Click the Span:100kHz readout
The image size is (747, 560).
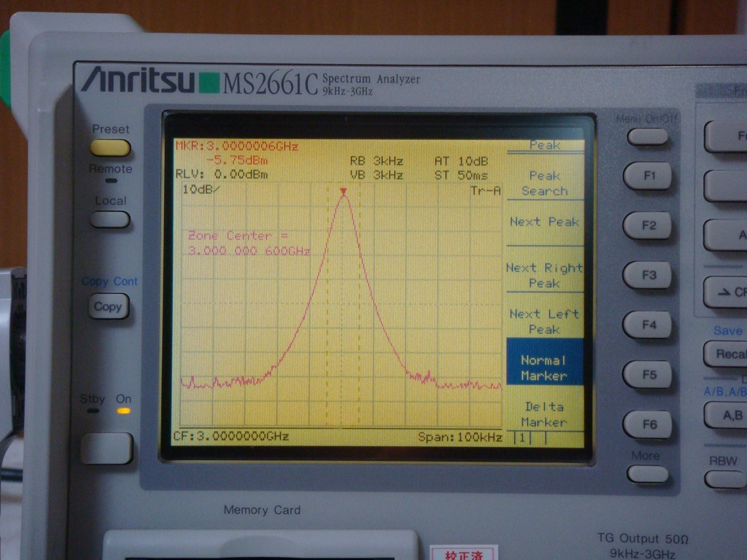click(460, 437)
